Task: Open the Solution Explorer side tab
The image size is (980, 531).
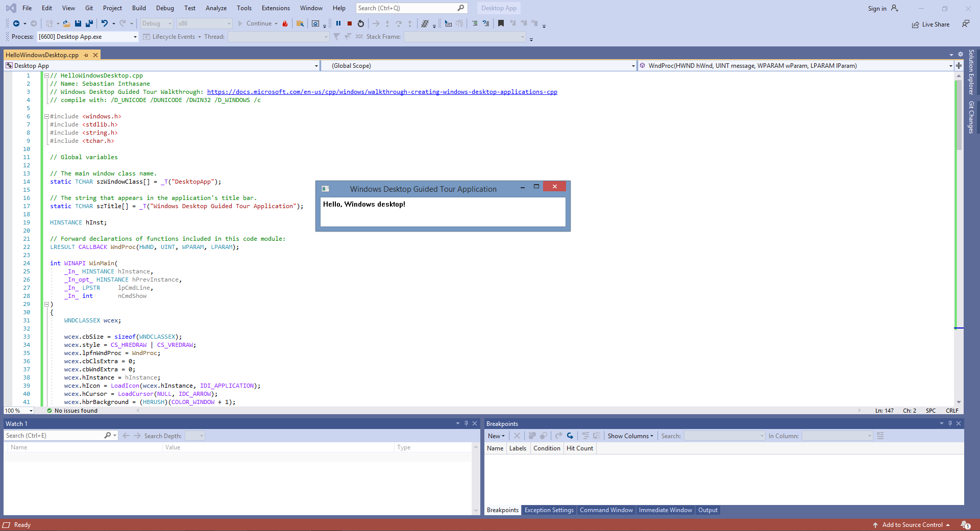Action: click(971, 72)
